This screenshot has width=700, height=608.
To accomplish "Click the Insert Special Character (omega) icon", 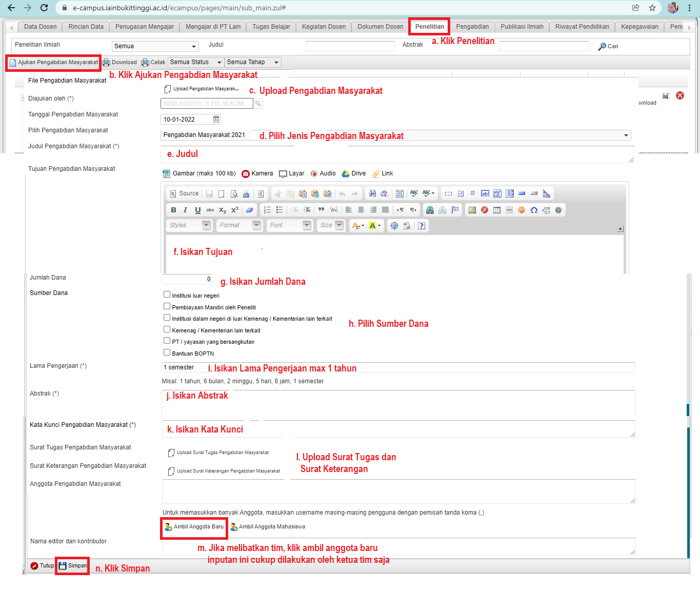I will [534, 210].
